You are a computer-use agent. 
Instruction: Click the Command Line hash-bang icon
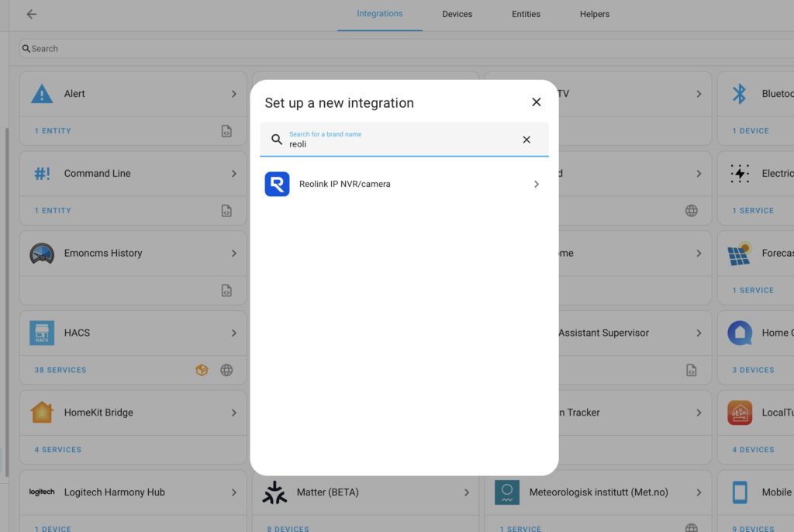pos(42,174)
